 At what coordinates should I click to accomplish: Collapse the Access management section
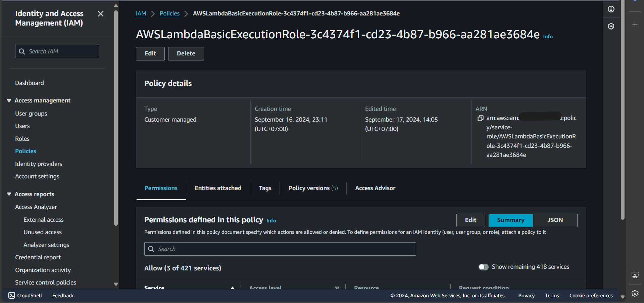[9, 100]
